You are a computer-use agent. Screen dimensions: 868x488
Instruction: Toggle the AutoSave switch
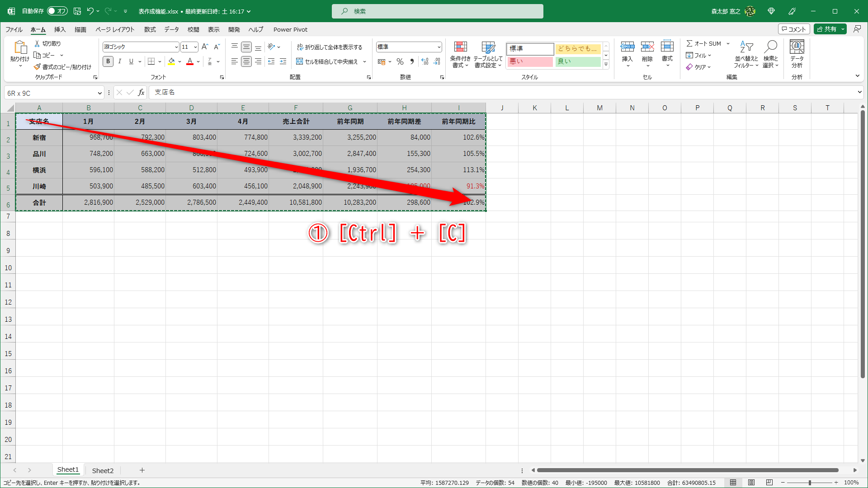[57, 11]
